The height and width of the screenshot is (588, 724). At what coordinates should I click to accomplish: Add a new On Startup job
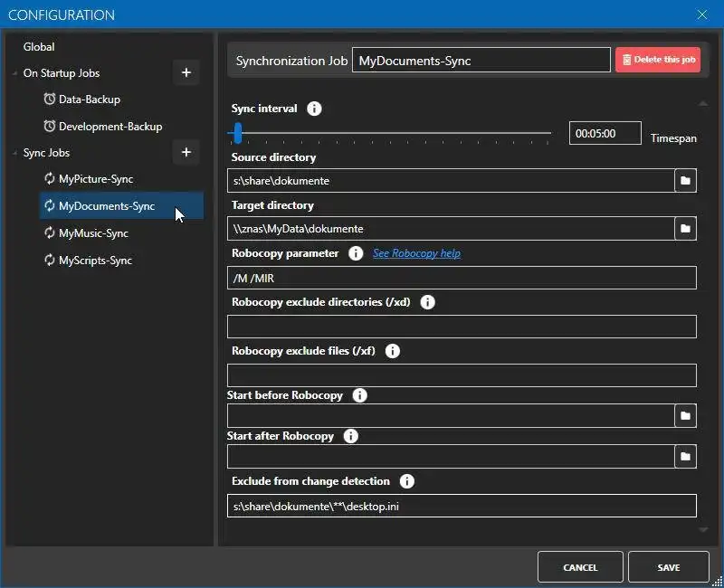pyautogui.click(x=186, y=72)
